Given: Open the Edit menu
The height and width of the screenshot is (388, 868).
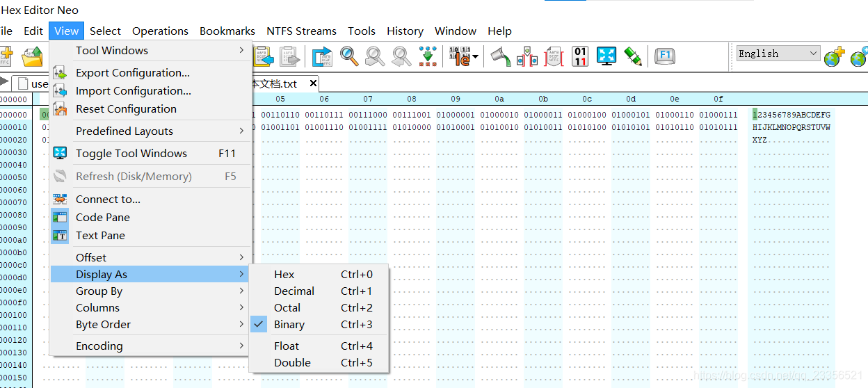Looking at the screenshot, I should click(33, 31).
